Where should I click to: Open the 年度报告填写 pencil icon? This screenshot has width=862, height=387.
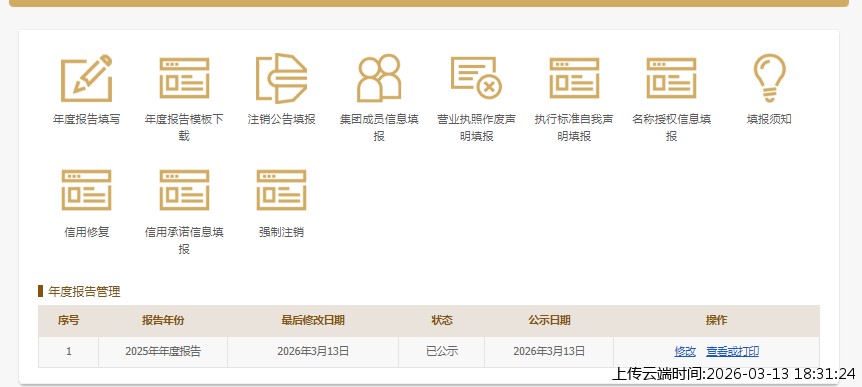86,78
